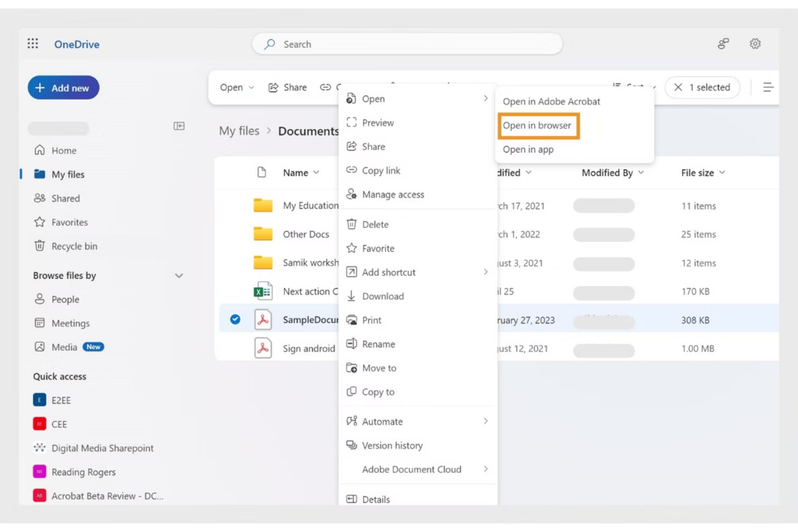This screenshot has height=532, width=798.
Task: Choose Details in the context menu
Action: pos(417,499)
